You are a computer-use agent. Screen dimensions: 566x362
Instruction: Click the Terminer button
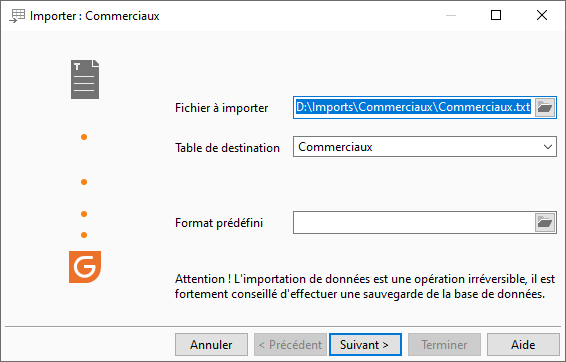tap(444, 345)
